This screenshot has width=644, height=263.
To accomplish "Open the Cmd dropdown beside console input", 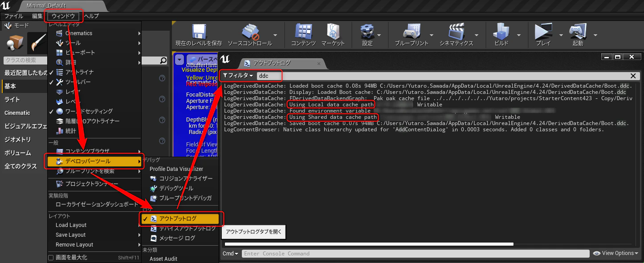I will coord(230,254).
